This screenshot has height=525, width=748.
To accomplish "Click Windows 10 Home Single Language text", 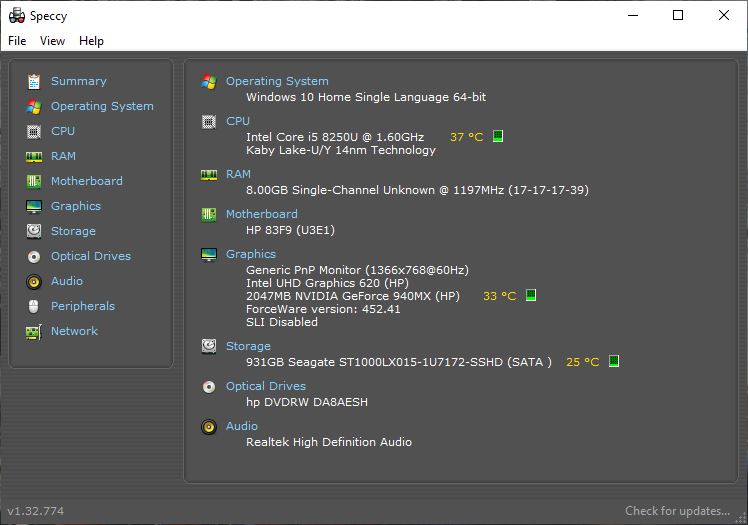I will 366,97.
